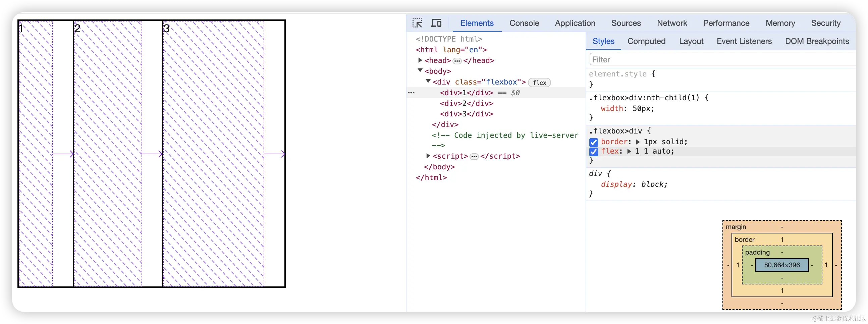Click the display block value
868x324 pixels.
[653, 184]
